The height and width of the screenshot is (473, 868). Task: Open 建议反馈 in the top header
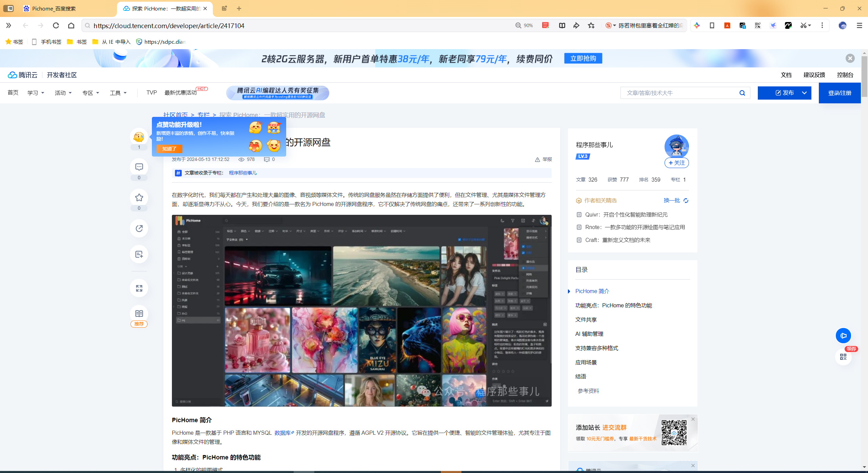[x=814, y=75]
